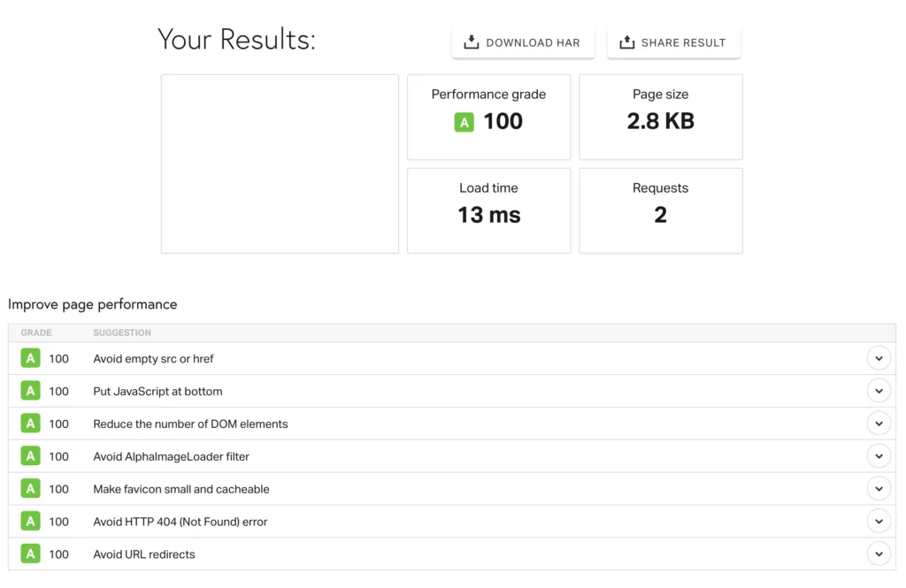Expand the Make favicon small and cacheable row
The height and width of the screenshot is (588, 906).
(879, 488)
